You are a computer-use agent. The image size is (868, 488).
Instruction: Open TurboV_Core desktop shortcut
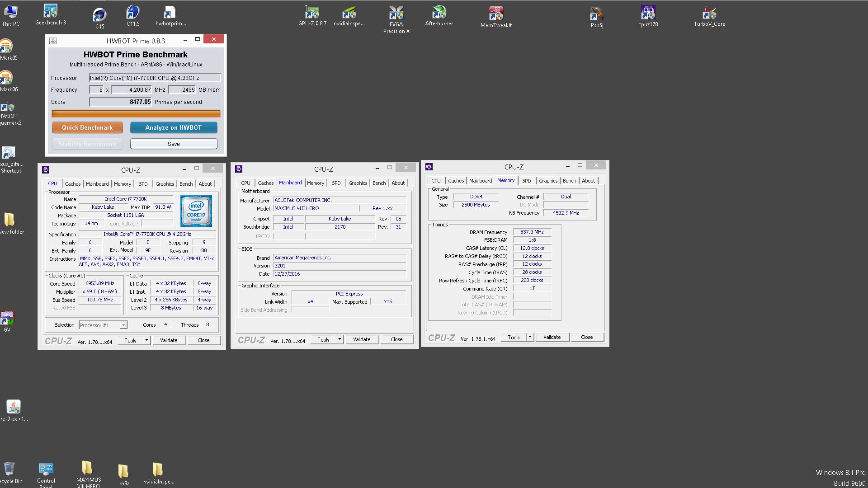click(709, 16)
